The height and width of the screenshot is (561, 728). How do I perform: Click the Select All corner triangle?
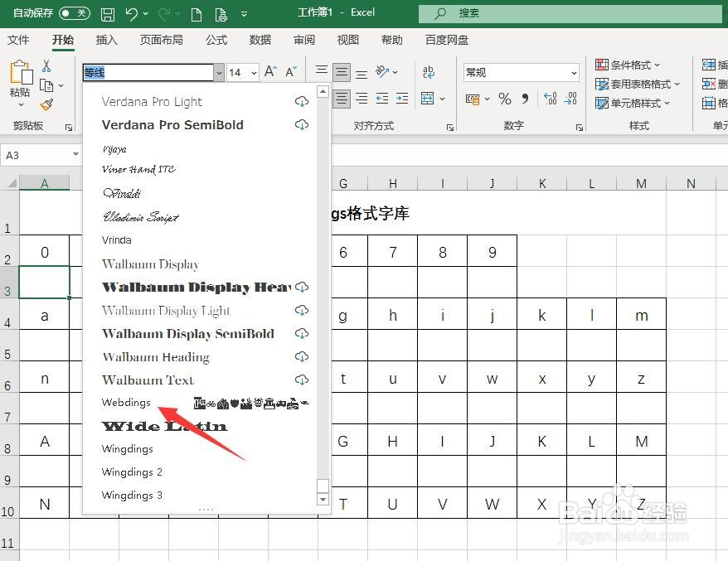pyautogui.click(x=11, y=183)
